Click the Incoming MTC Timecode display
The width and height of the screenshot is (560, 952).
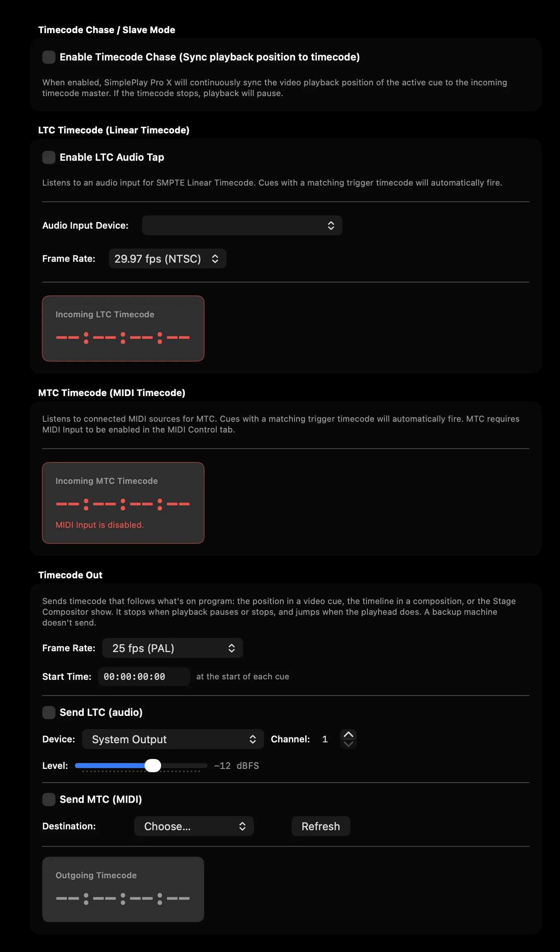(123, 503)
